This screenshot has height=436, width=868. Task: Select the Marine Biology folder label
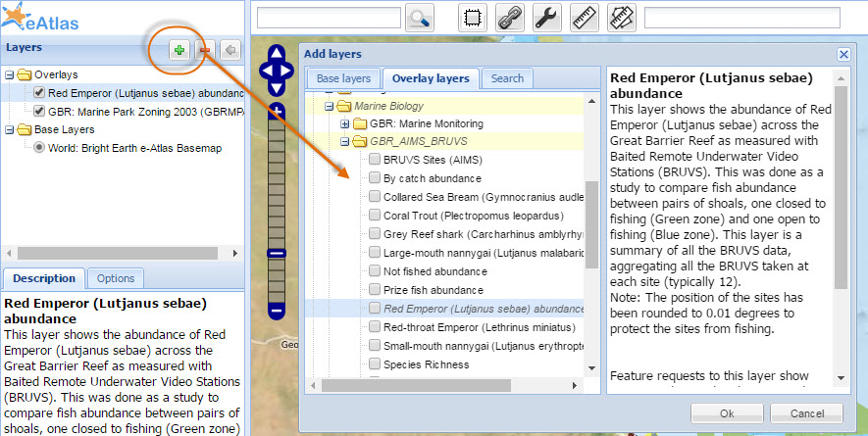pyautogui.click(x=389, y=106)
